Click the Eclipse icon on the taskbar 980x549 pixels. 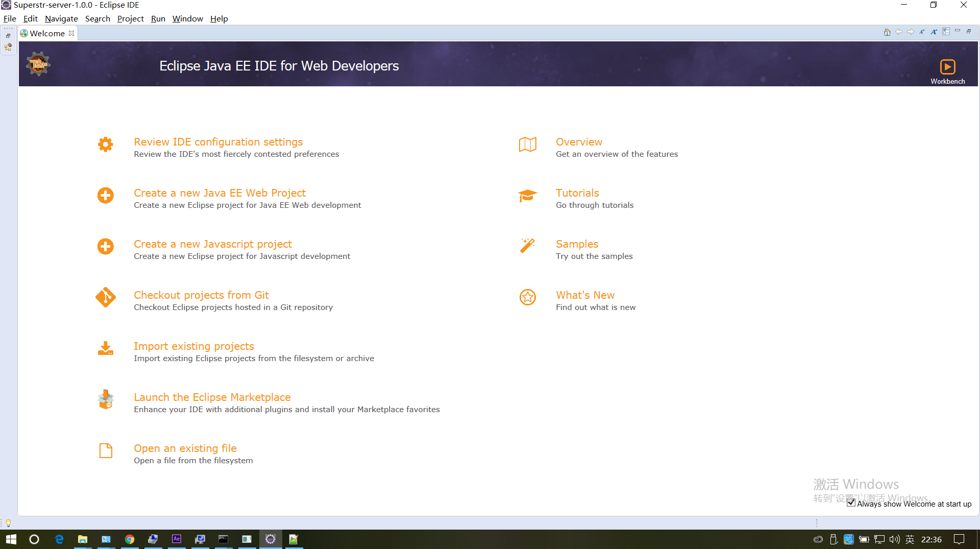[x=271, y=539]
